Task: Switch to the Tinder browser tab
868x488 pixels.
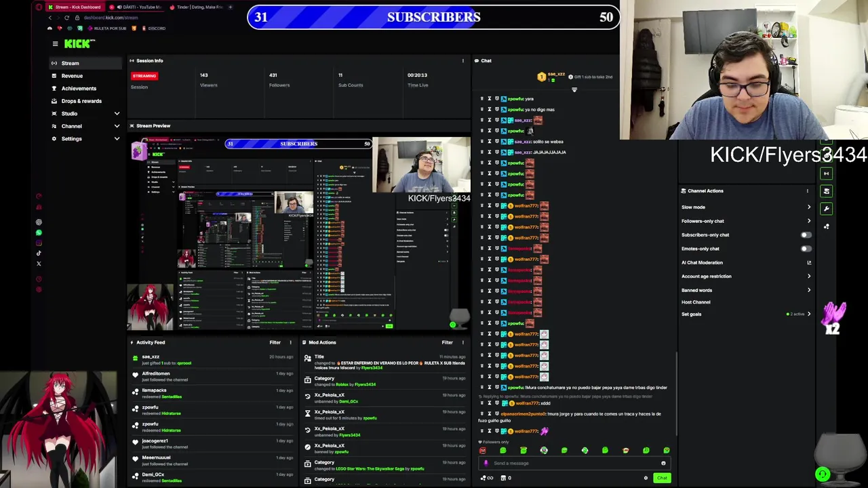Action: [196, 7]
